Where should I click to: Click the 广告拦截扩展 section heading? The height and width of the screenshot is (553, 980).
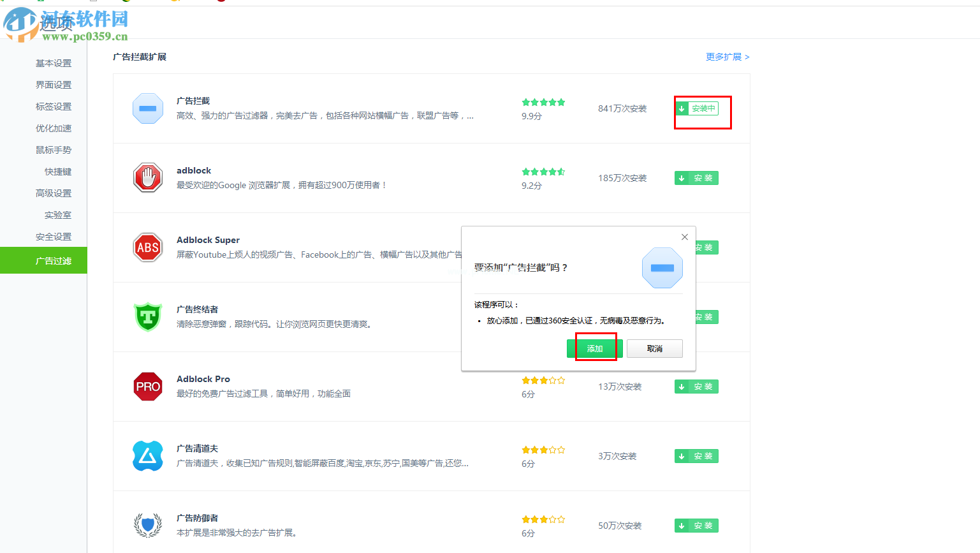140,57
